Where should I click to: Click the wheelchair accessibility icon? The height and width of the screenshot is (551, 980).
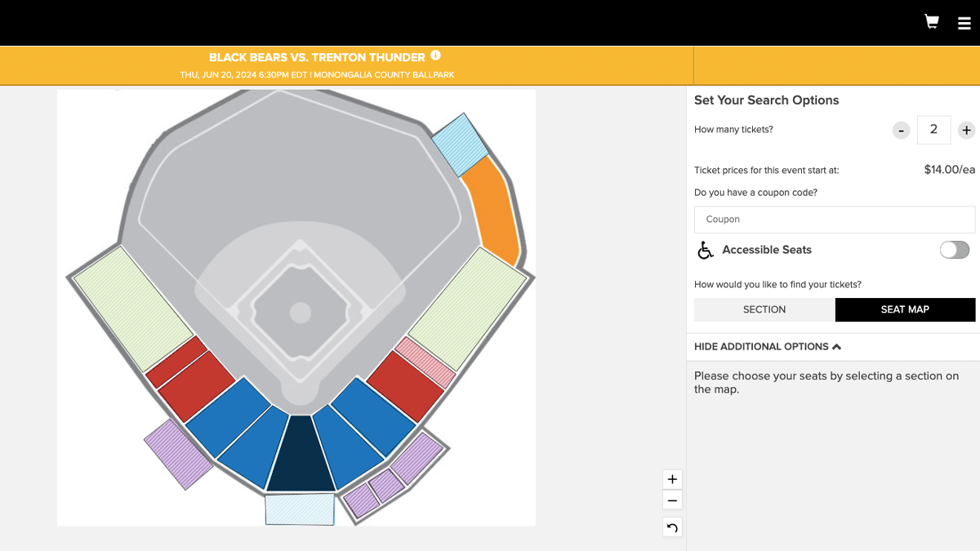tap(705, 250)
